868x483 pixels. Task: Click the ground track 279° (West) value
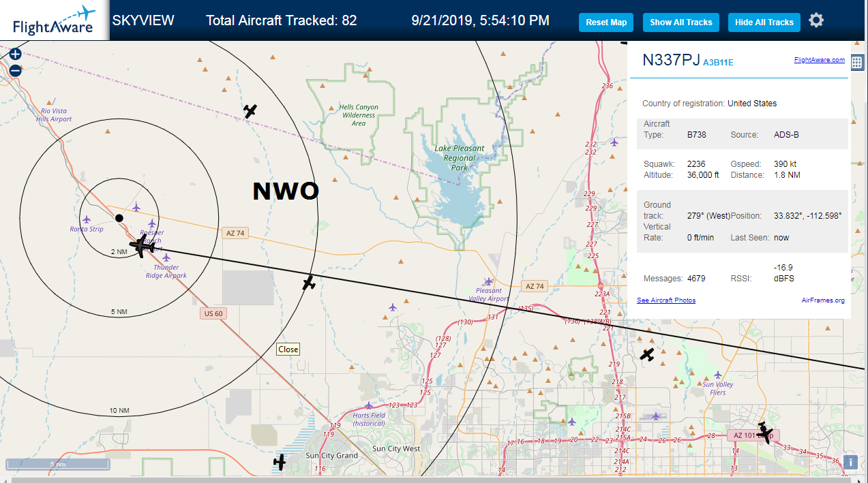[708, 215]
